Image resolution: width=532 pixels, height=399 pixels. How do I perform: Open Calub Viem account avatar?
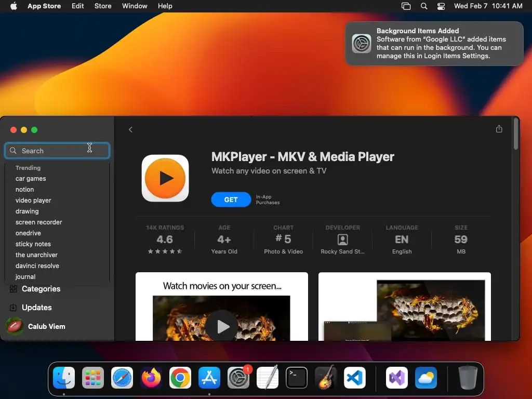pyautogui.click(x=14, y=326)
